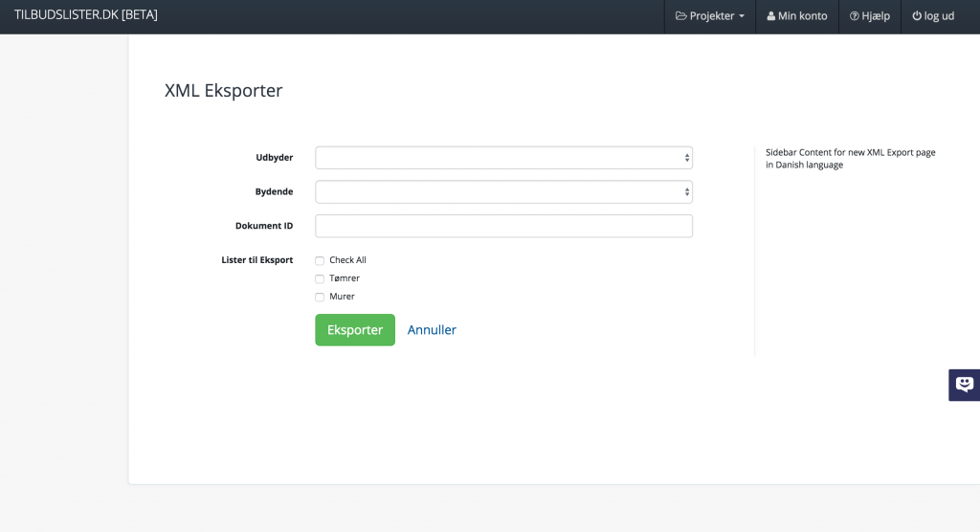Screen dimensions: 980x532
Task: Expand the Bydende select box
Action: point(503,192)
